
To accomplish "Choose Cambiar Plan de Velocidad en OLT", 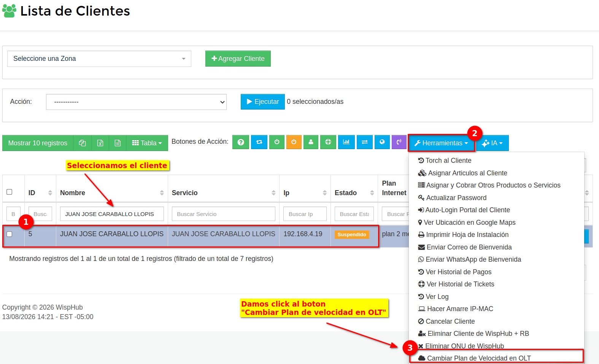I will [474, 358].
